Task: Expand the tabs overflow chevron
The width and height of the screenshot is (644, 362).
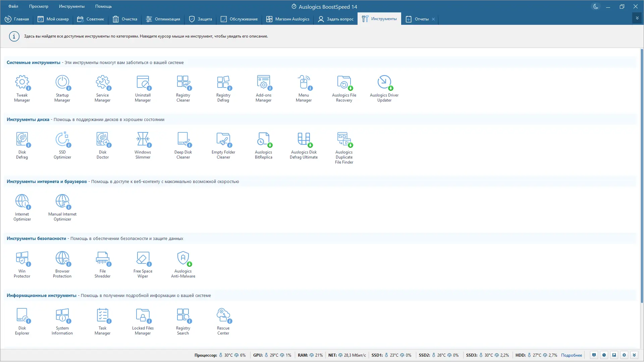Action: point(637,18)
